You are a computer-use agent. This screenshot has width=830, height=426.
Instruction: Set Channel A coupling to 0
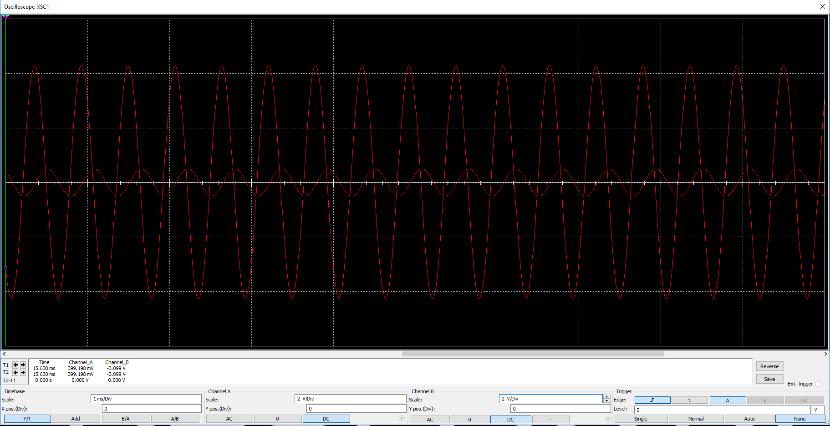(x=278, y=419)
